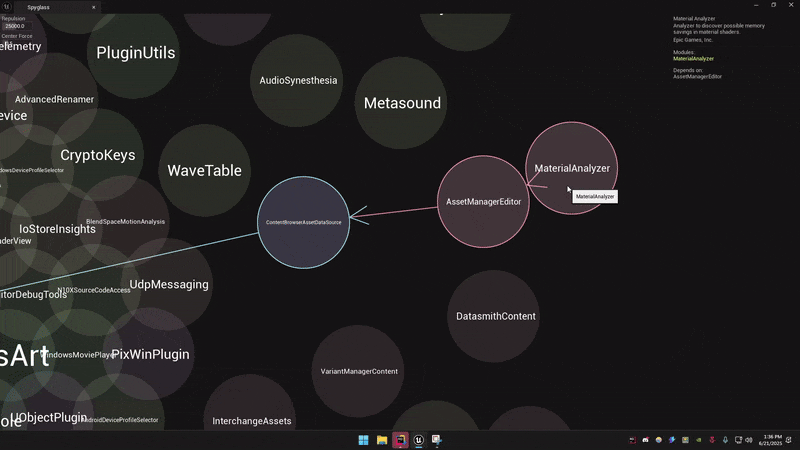Select the DatasmithContent node
This screenshot has width=800, height=450.
pos(494,316)
